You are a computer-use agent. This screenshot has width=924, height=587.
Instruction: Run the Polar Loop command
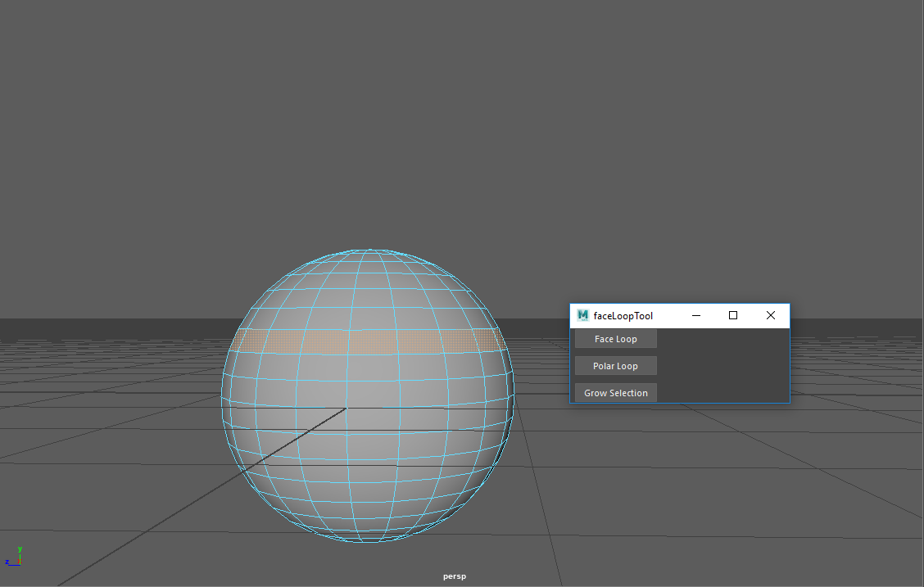(x=615, y=366)
